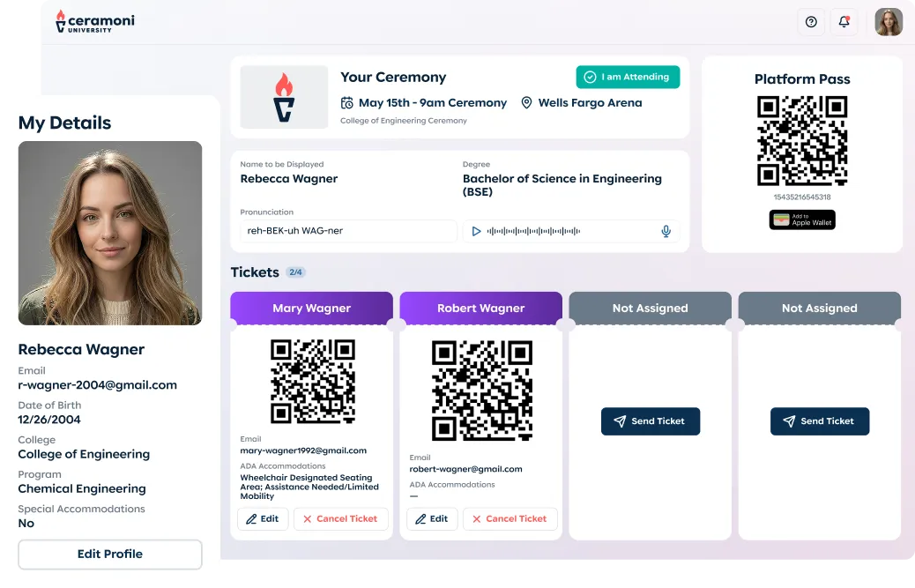Play the pronunciation audio waveform
This screenshot has height=588, width=915.
476,231
